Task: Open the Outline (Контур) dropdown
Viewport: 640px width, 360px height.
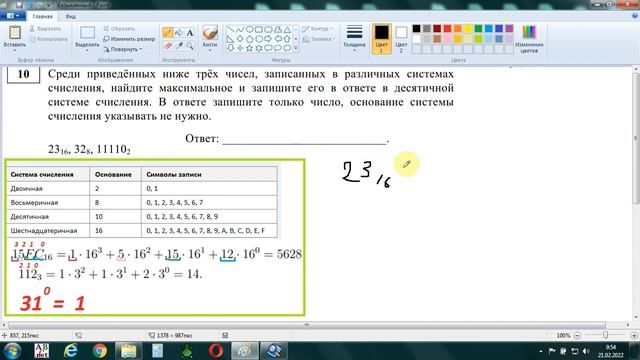Action: pyautogui.click(x=318, y=29)
